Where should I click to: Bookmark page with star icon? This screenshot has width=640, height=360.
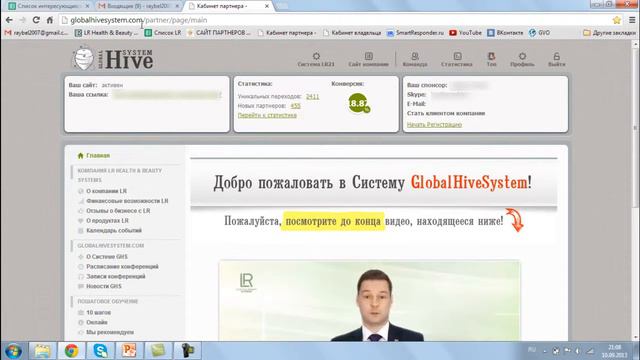coord(617,20)
